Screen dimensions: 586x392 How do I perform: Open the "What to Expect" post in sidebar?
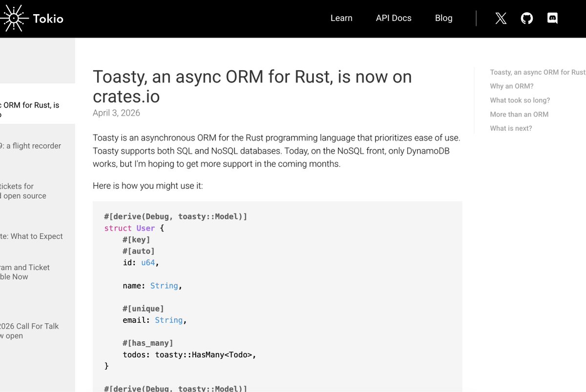(31, 236)
